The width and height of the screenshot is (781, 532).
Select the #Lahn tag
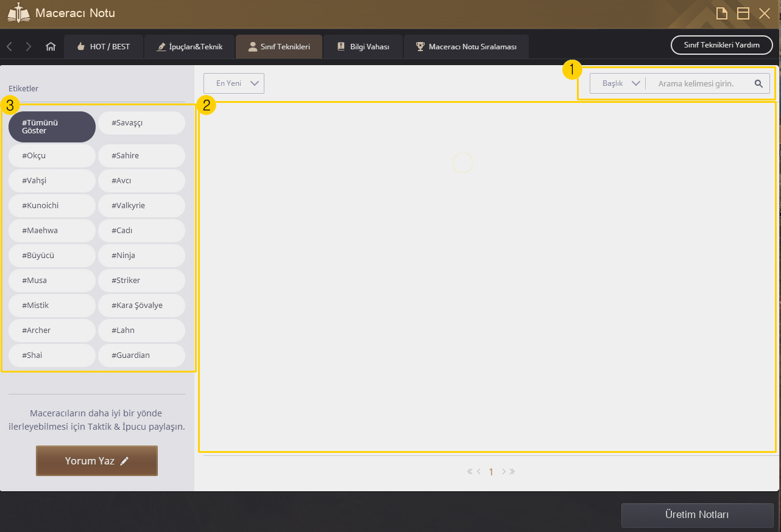point(141,331)
